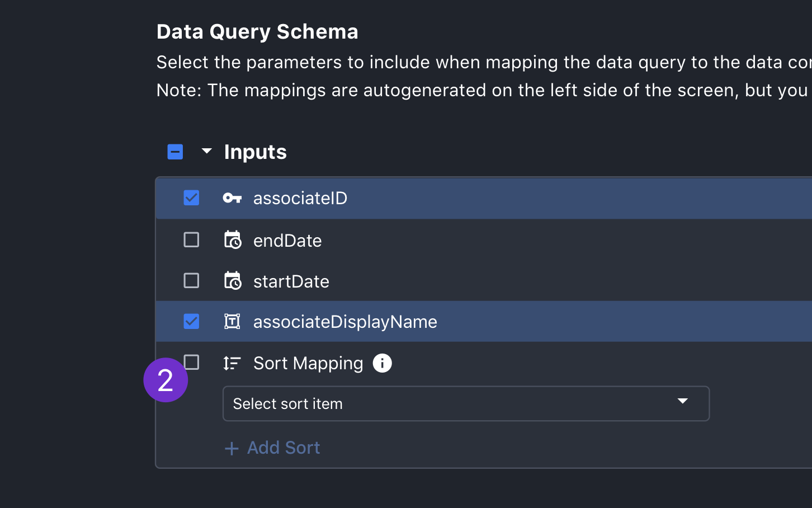The width and height of the screenshot is (812, 508).
Task: Click the text-field icon beside associateDisplayName
Action: tap(232, 321)
